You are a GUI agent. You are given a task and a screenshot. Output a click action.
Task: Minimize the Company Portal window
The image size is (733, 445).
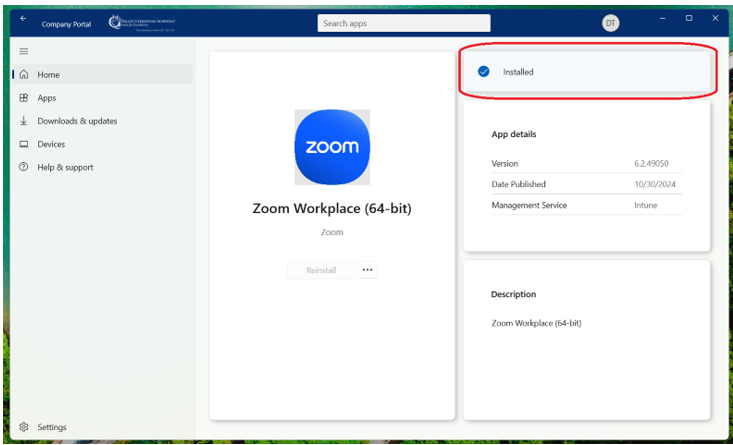662,18
